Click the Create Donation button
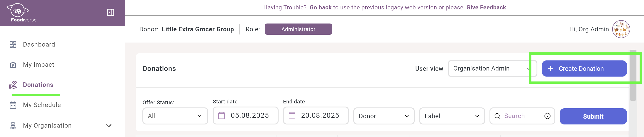Viewport: 644px width, 137px height. point(584,68)
